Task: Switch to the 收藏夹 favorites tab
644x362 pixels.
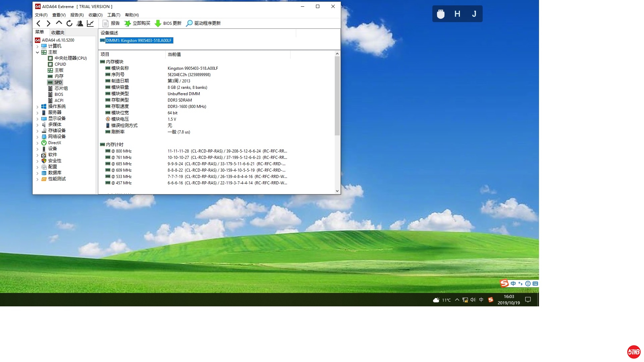Action: [x=58, y=33]
